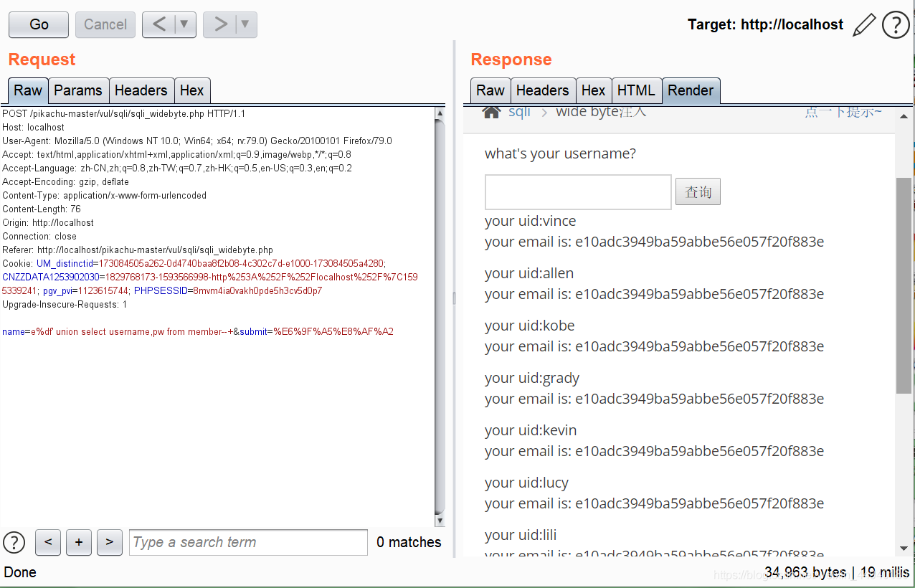
Task: Click the next match '>' button
Action: click(109, 542)
